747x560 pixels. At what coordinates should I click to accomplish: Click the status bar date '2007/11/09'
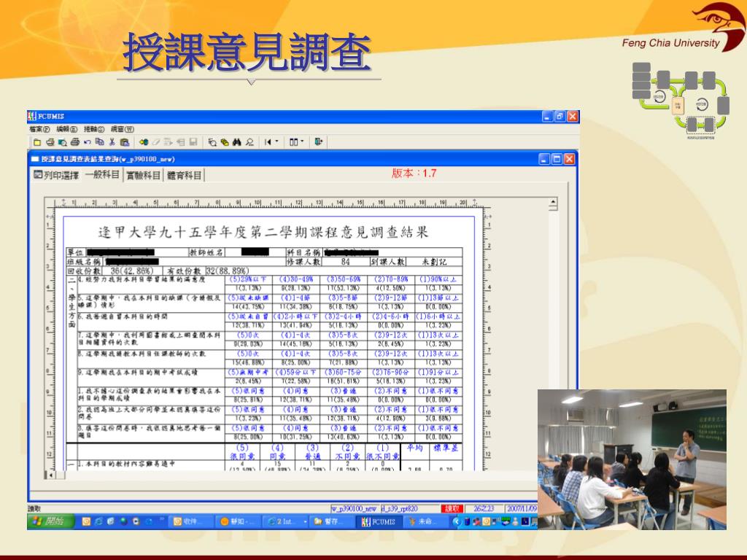522,508
